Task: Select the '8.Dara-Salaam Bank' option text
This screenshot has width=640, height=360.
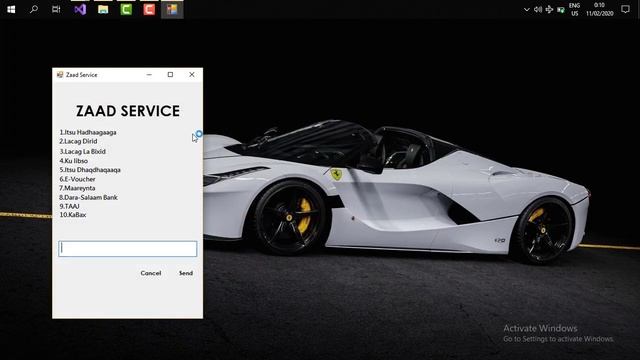Action: click(x=89, y=198)
